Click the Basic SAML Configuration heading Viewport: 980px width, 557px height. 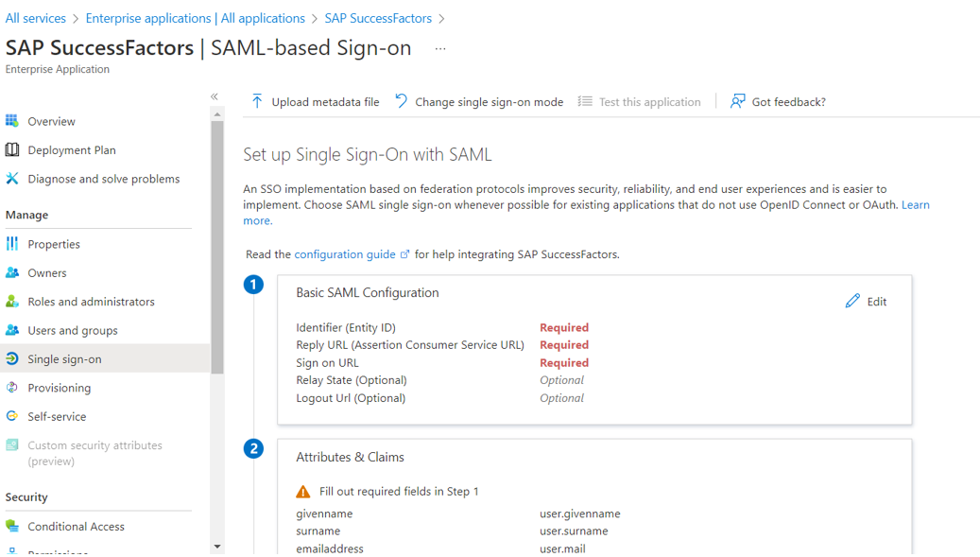click(x=368, y=292)
